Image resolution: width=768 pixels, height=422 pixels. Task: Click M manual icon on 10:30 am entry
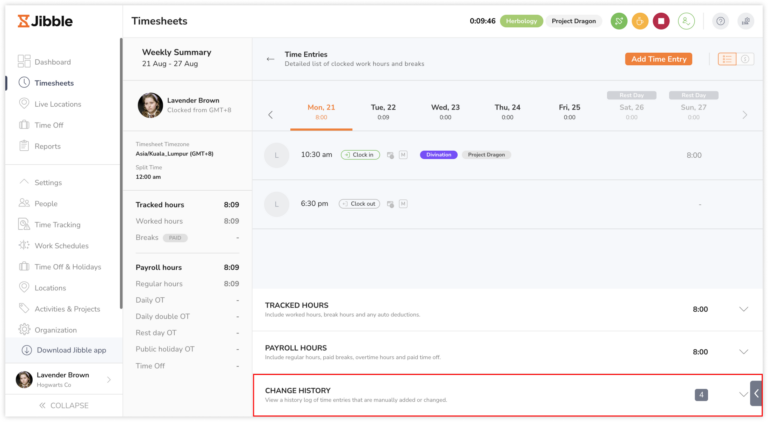[403, 155]
